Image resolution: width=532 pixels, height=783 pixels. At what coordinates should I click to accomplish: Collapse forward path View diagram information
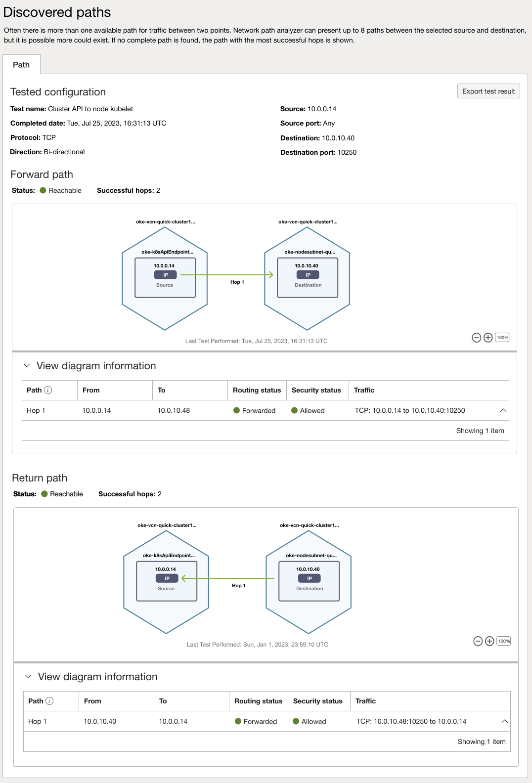tap(27, 366)
